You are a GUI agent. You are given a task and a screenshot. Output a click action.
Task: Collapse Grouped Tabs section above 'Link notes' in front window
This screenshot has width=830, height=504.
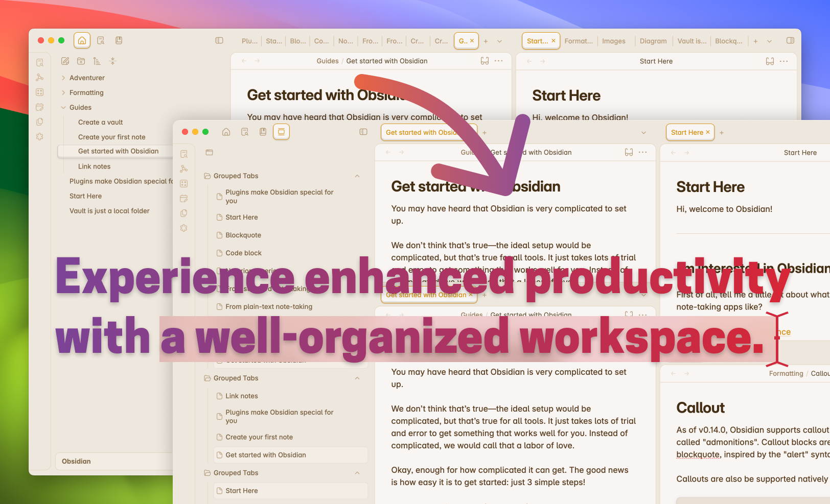click(x=357, y=378)
